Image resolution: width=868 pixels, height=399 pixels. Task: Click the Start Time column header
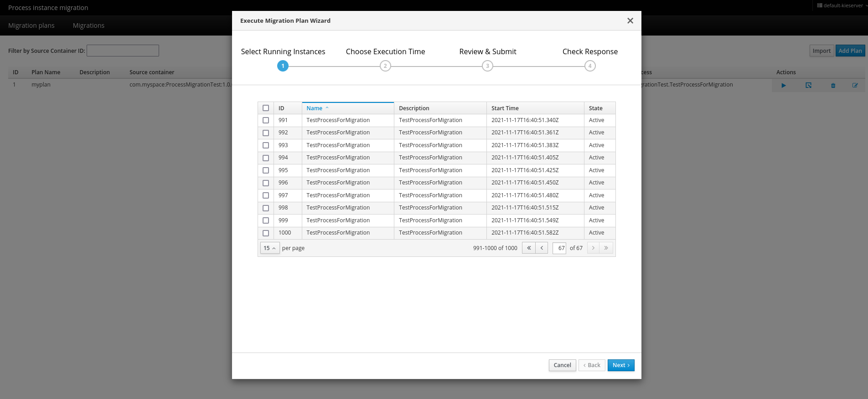pyautogui.click(x=535, y=108)
